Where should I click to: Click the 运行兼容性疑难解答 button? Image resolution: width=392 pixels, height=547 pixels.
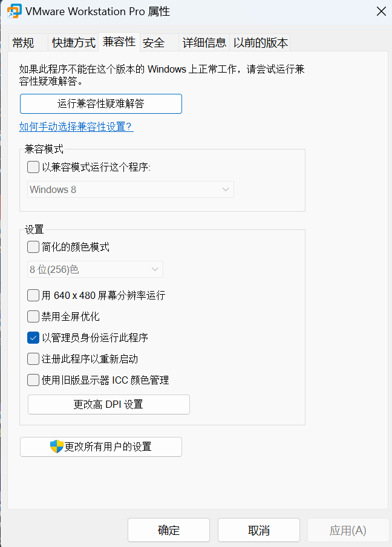[101, 103]
